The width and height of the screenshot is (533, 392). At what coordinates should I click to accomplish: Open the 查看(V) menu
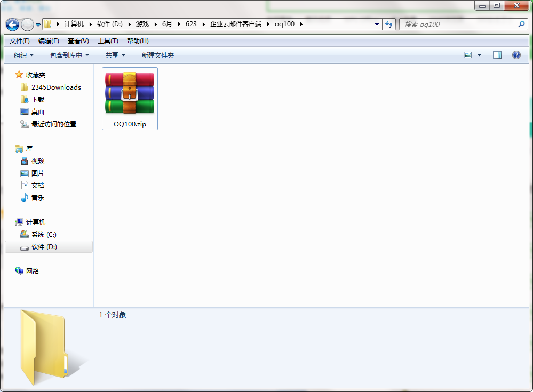78,41
